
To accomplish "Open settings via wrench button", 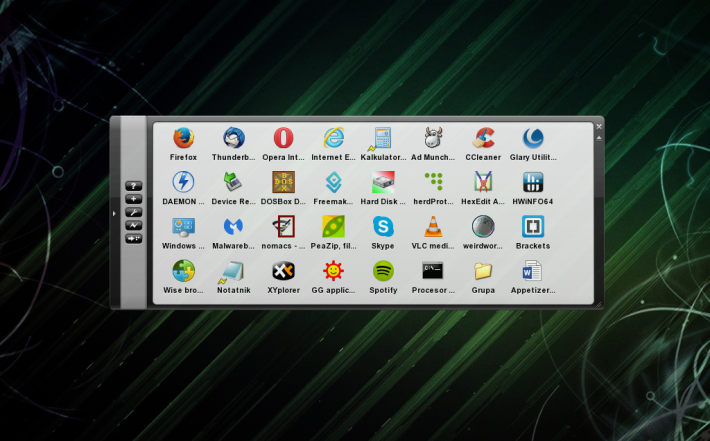I will tap(134, 212).
